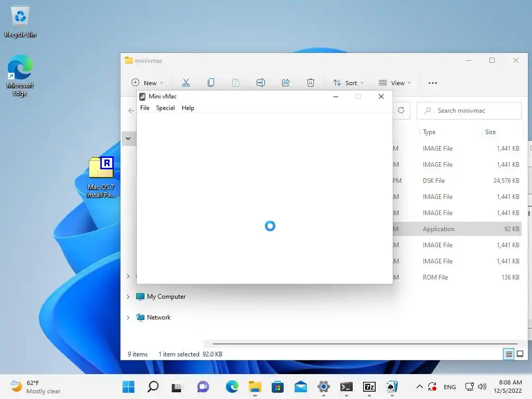Screen dimensions: 532x399
Task: Expand the My Computer tree node
Action: click(x=128, y=297)
